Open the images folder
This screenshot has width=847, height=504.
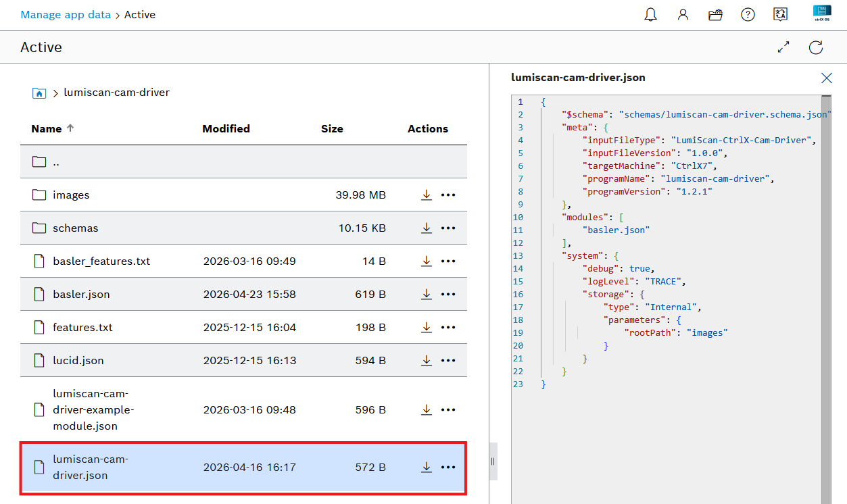pos(71,195)
